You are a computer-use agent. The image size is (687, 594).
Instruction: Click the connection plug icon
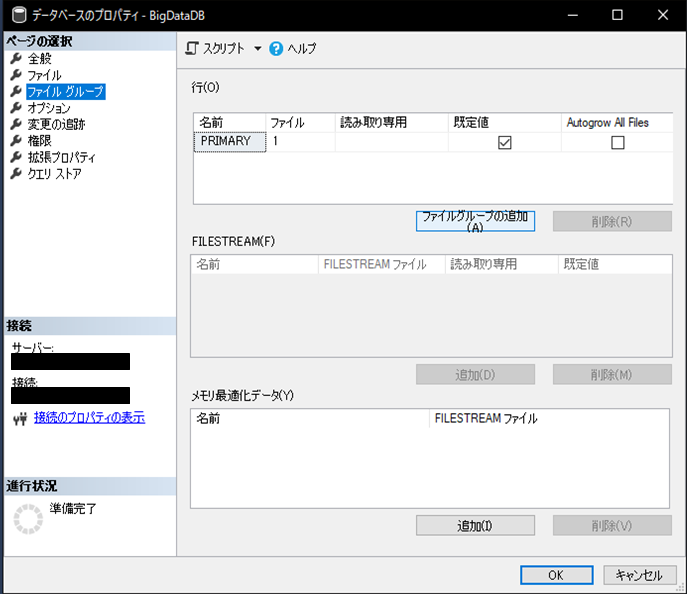coord(20,419)
